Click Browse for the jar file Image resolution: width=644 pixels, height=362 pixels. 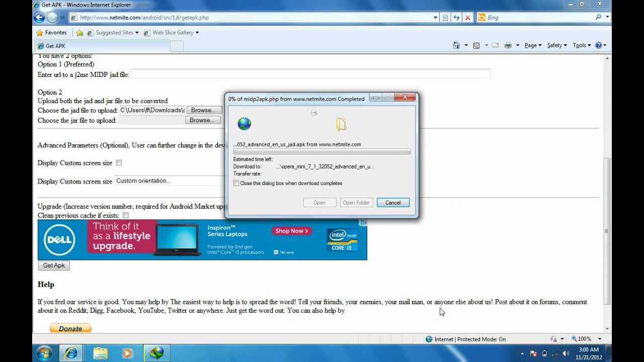tap(203, 120)
